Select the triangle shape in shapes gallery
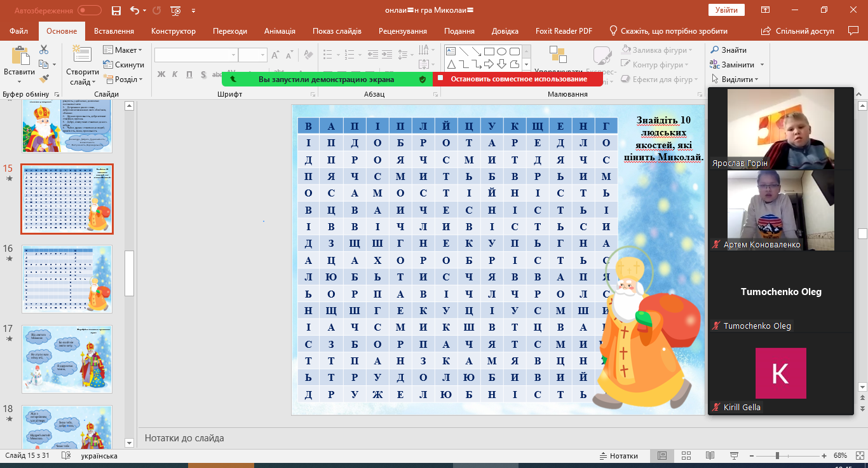The width and height of the screenshot is (868, 468). [451, 64]
